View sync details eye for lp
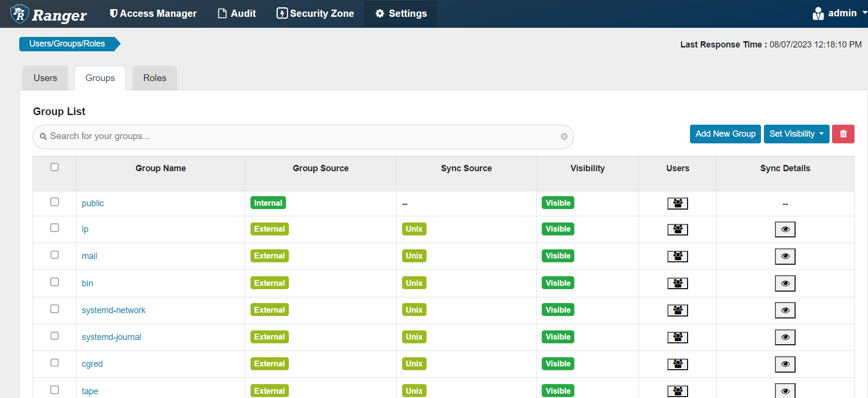Screen dimensions: 868x398 [785, 229]
